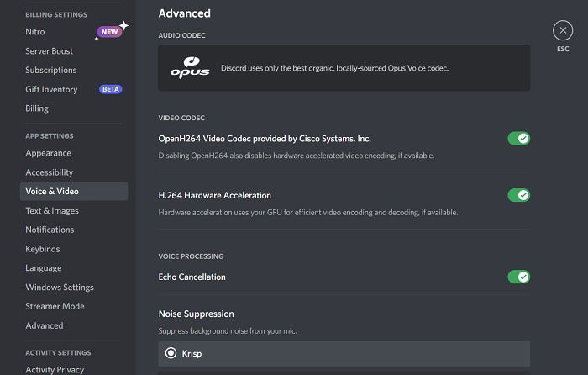Viewport: 588px width, 375px height.
Task: Select the Voice & Video tab
Action: click(x=74, y=192)
